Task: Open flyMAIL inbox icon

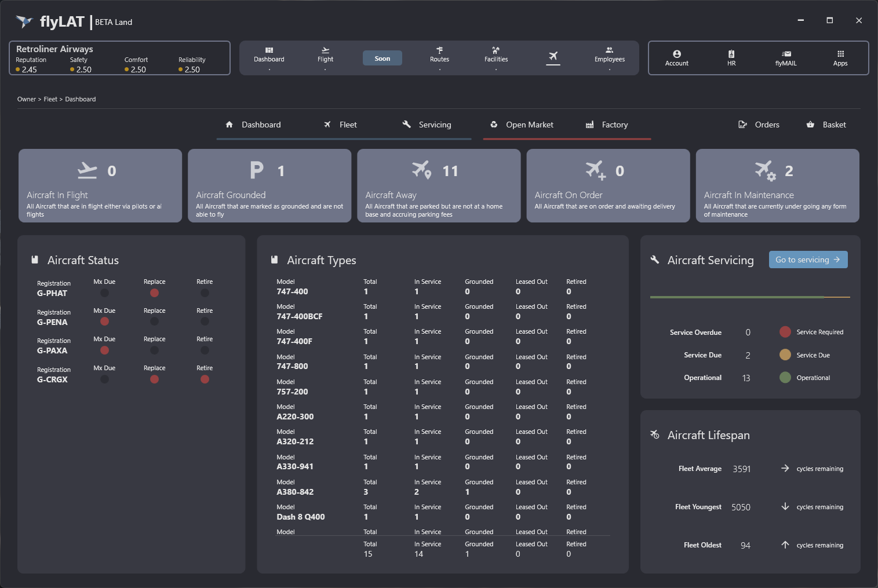Action: pyautogui.click(x=786, y=54)
